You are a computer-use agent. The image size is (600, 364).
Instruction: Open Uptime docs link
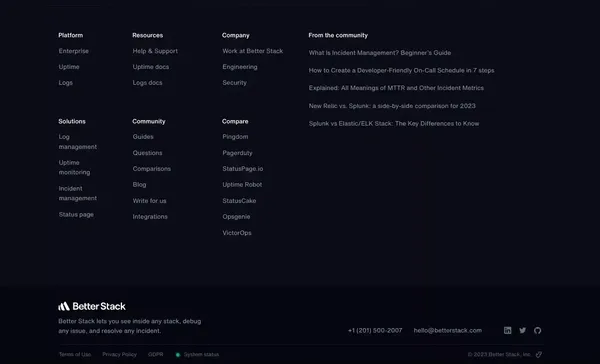[x=151, y=67]
